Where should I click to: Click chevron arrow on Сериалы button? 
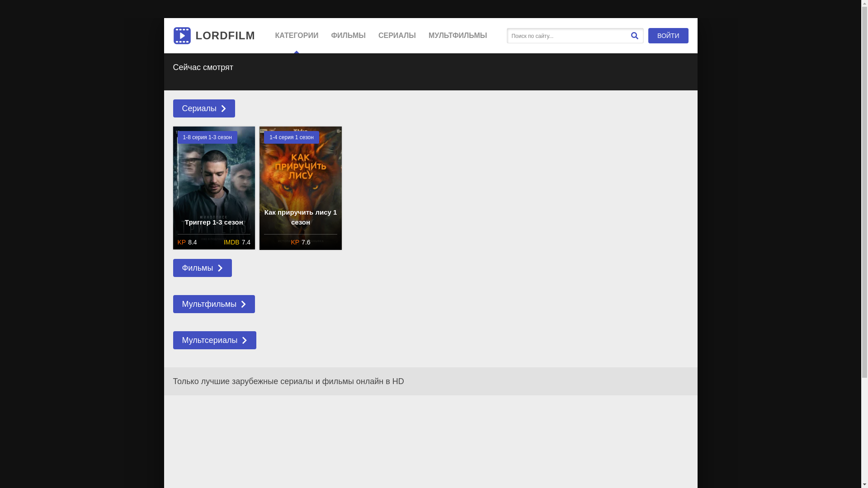pos(223,108)
